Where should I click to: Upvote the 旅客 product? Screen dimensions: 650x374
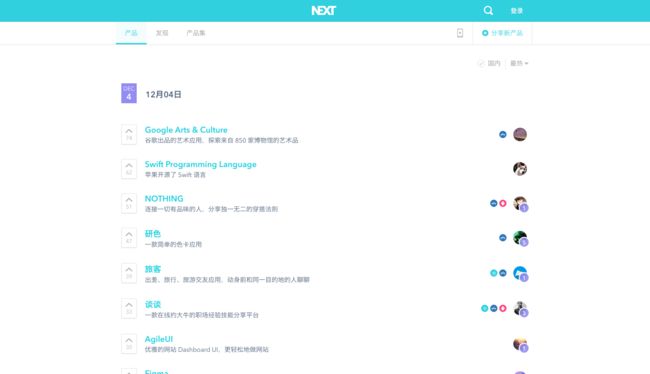[x=129, y=273]
